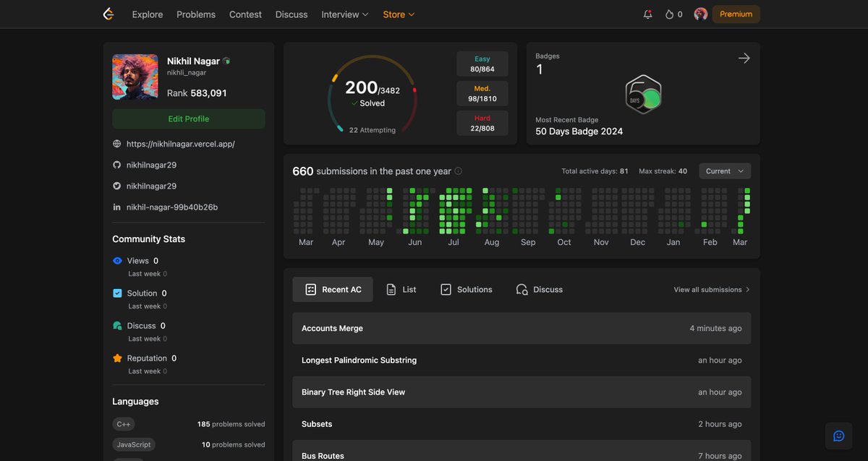Open the Store dropdown menu
The width and height of the screenshot is (868, 461).
click(399, 14)
